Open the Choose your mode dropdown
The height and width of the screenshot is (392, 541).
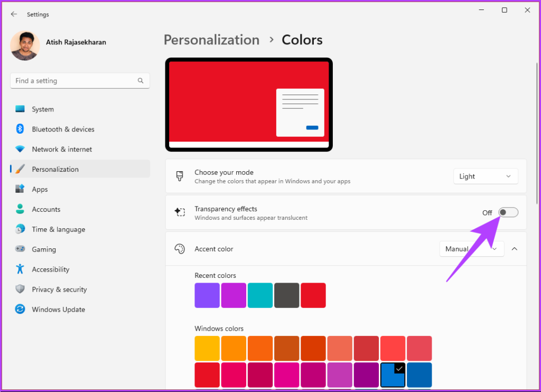click(486, 176)
